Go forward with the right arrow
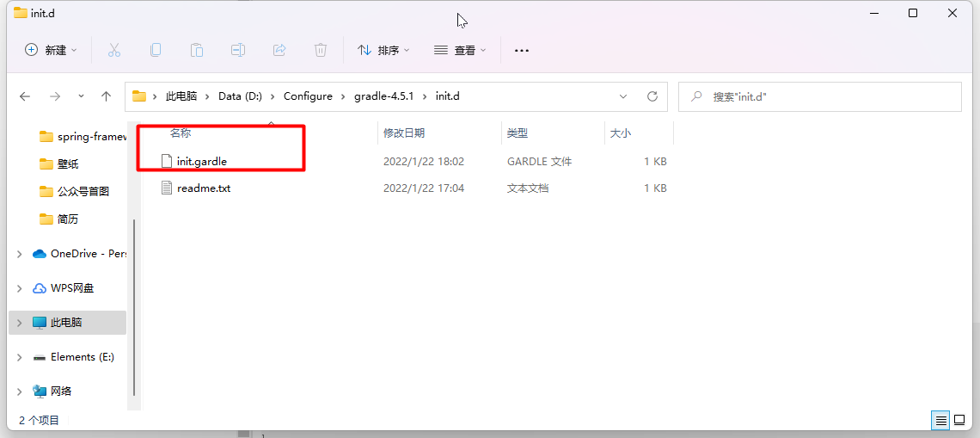Screen dimensions: 980x438 pyautogui.click(x=55, y=96)
